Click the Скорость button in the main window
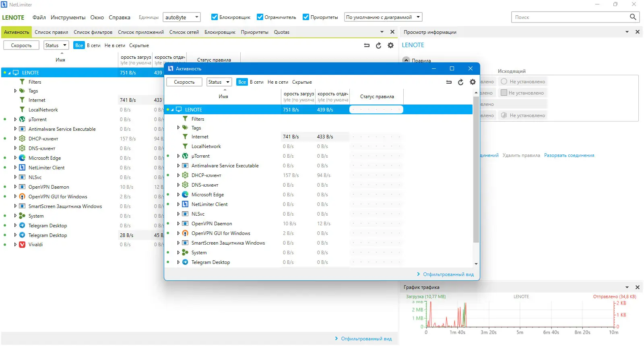The width and height of the screenshot is (644, 346). 21,45
